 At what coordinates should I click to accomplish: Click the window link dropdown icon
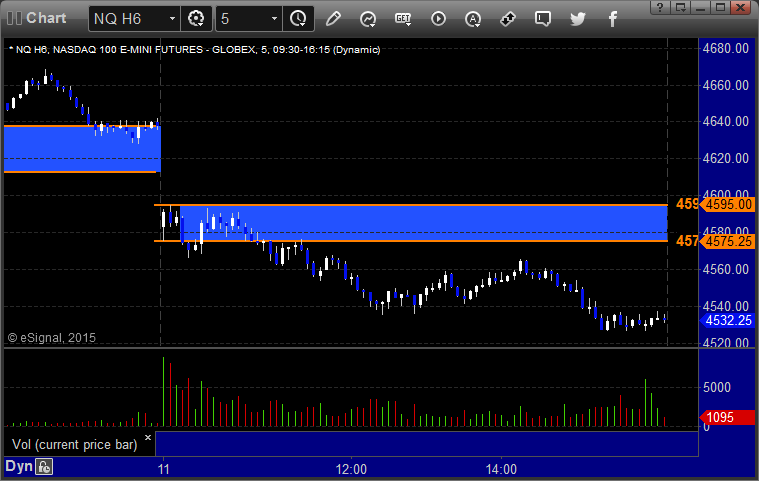[x=681, y=7]
